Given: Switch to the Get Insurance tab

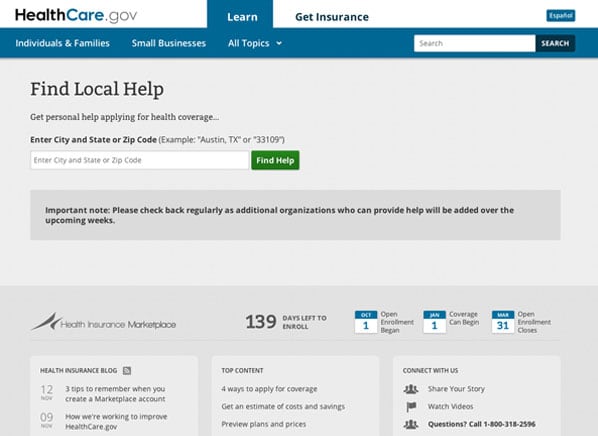Looking at the screenshot, I should click(x=332, y=17).
